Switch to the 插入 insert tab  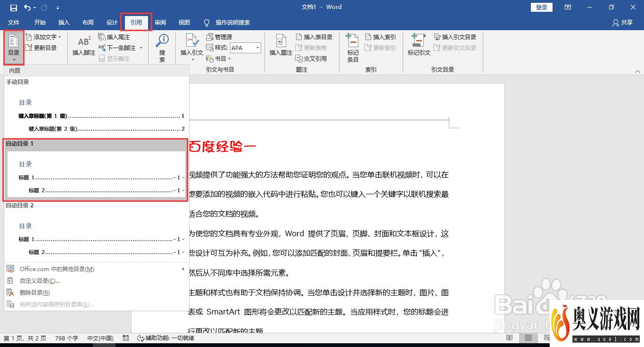pos(64,23)
